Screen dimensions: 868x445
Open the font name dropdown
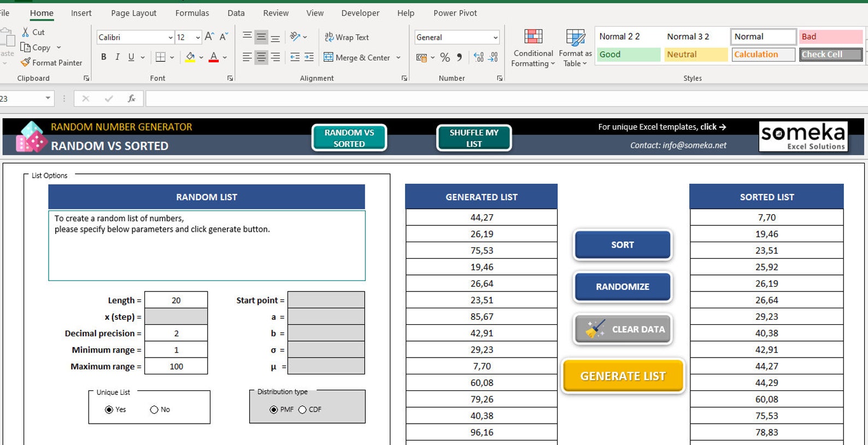coord(170,37)
